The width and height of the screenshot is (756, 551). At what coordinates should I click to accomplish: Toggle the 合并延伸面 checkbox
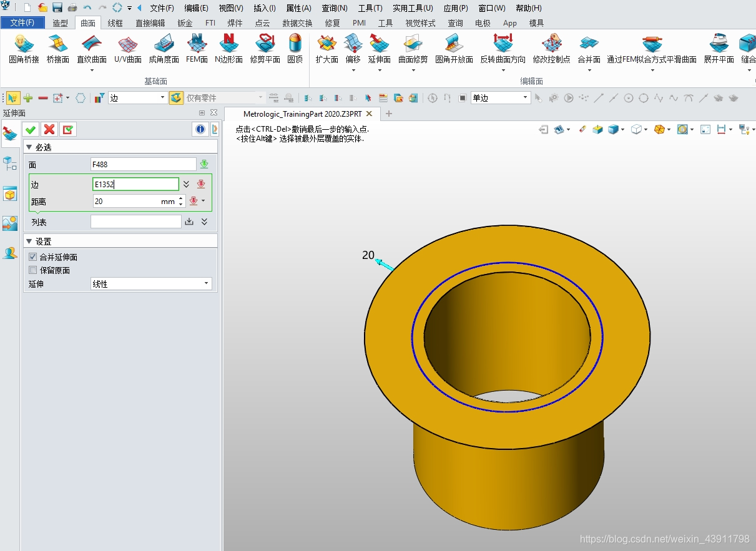(x=33, y=257)
